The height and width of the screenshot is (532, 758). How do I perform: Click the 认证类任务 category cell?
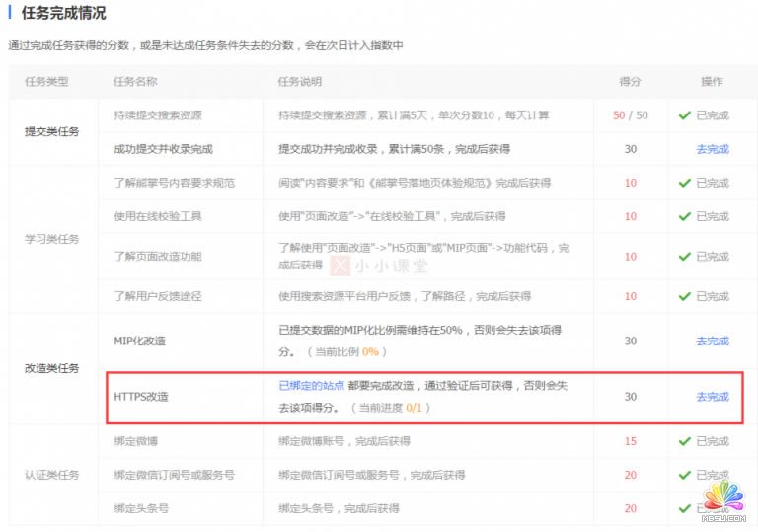tap(51, 475)
